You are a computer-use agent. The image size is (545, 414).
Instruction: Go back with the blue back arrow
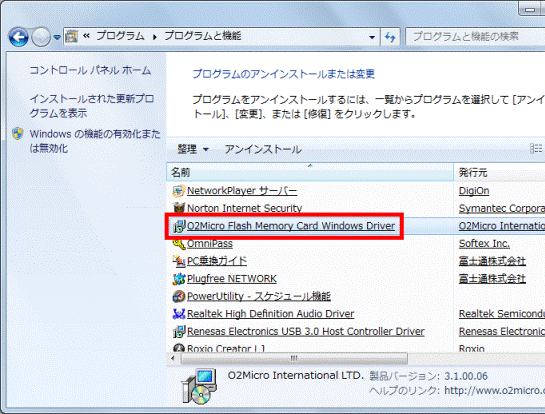pyautogui.click(x=19, y=36)
